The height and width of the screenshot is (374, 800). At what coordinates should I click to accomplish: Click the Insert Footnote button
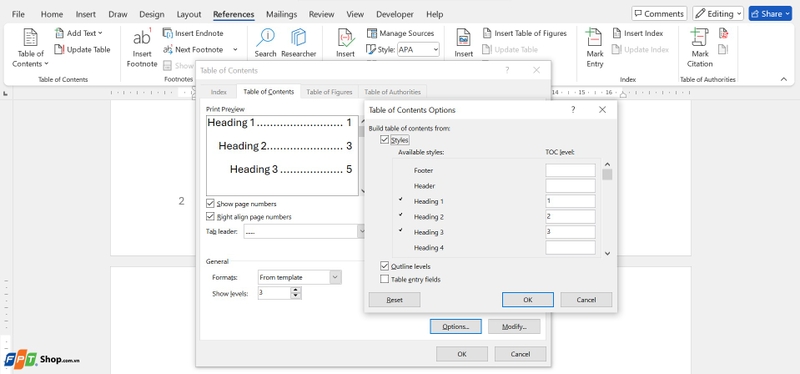click(142, 48)
